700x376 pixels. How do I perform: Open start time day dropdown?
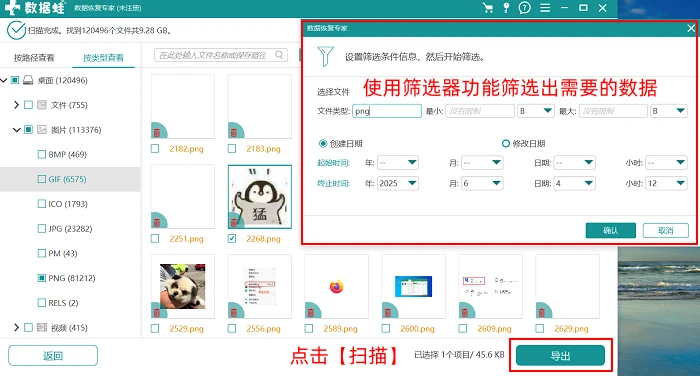pos(575,163)
